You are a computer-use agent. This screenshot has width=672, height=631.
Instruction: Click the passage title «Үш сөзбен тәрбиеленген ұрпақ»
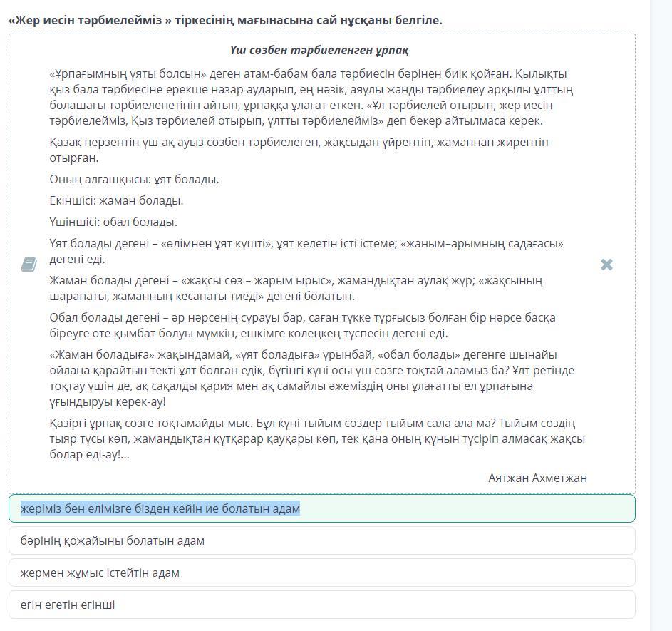click(x=319, y=51)
